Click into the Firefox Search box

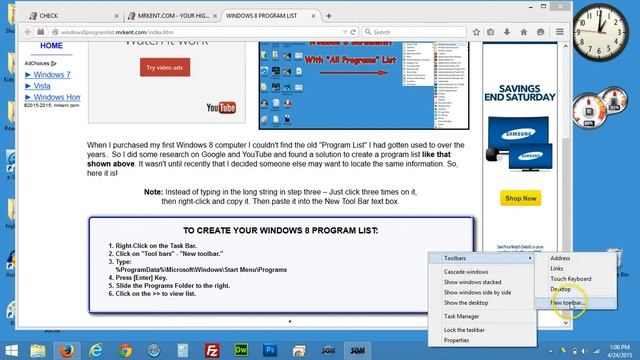pyautogui.click(x=414, y=32)
